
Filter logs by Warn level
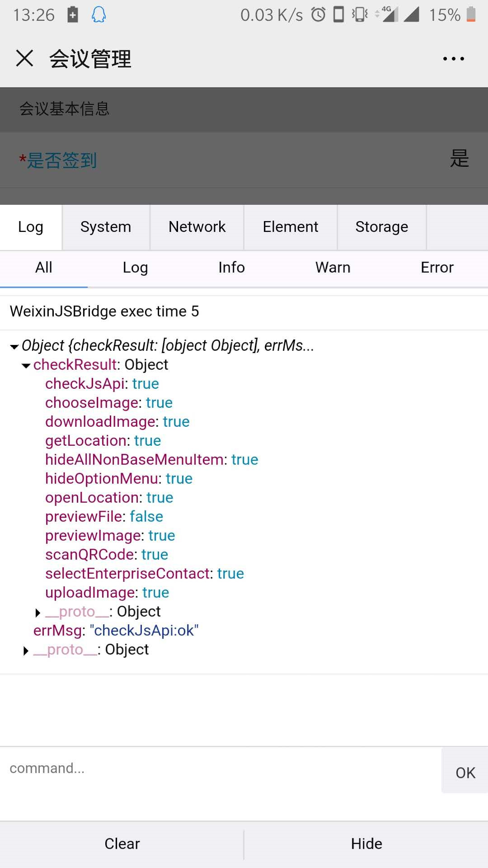(x=333, y=268)
